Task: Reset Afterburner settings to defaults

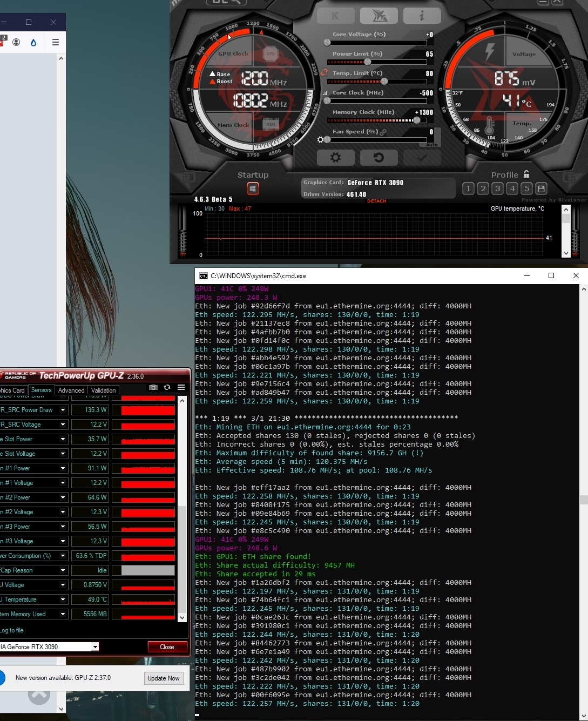Action: tap(379, 158)
